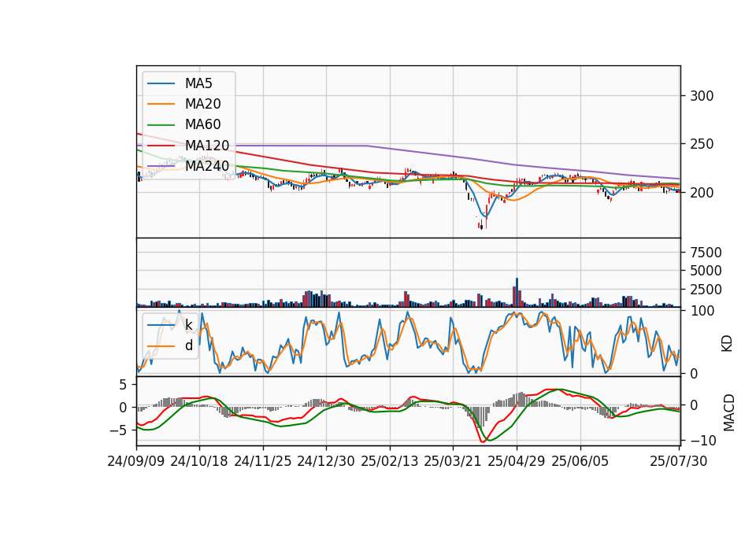Click the orange MA20 legend line sample

point(161,104)
